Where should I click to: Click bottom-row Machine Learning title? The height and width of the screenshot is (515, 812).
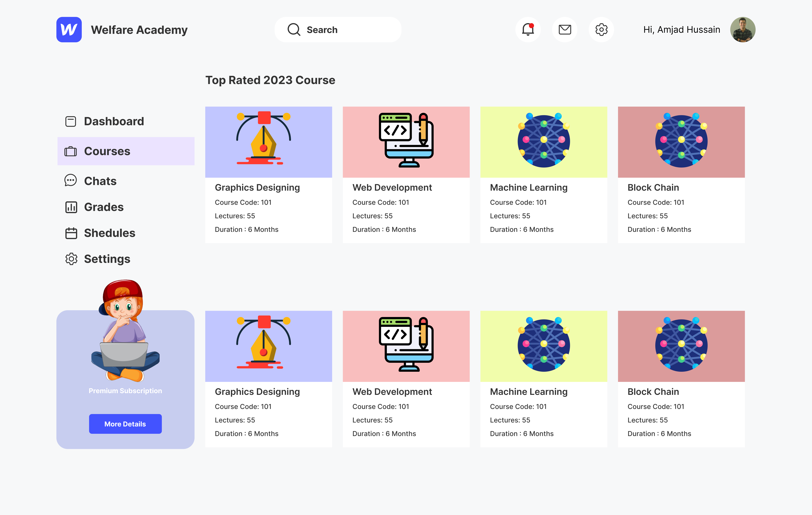coord(529,392)
